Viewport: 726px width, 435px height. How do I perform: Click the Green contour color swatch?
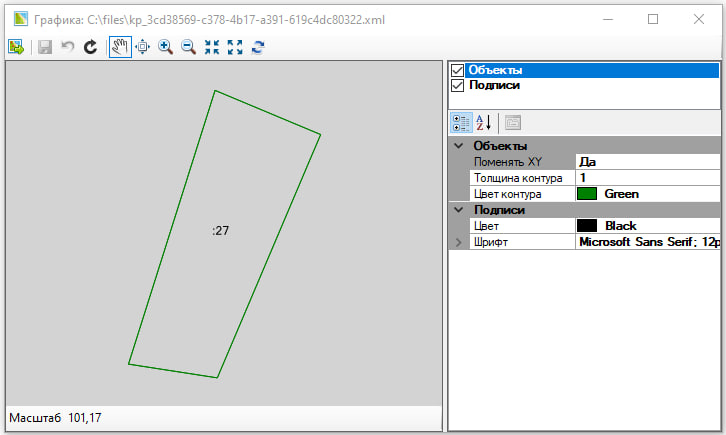(587, 194)
